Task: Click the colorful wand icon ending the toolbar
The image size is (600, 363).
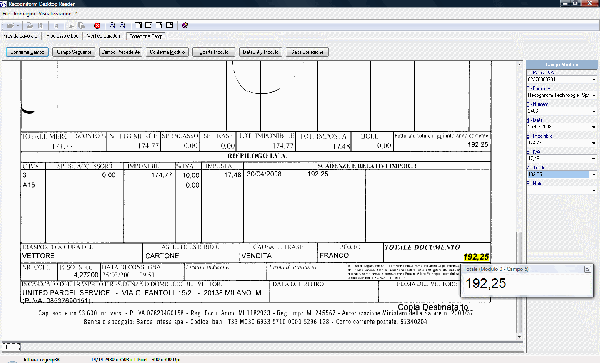Action: [x=185, y=25]
